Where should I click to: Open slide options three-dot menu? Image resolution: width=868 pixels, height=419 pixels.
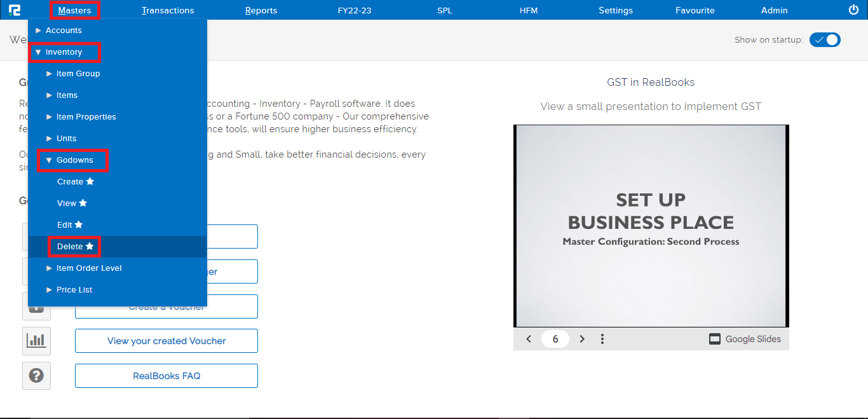click(x=602, y=339)
